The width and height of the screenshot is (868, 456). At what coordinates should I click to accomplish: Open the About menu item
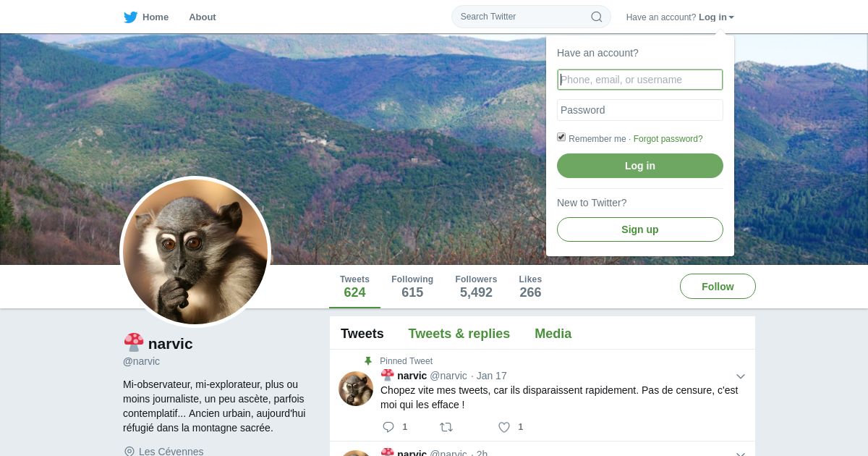click(202, 17)
